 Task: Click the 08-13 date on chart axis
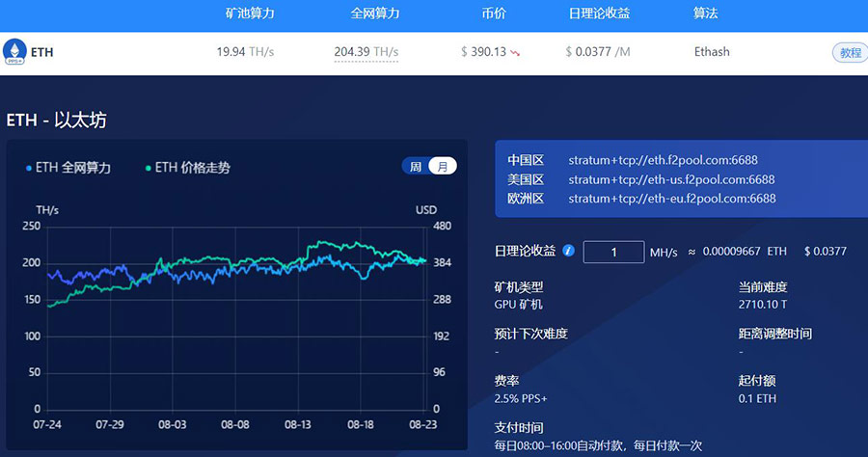(298, 425)
